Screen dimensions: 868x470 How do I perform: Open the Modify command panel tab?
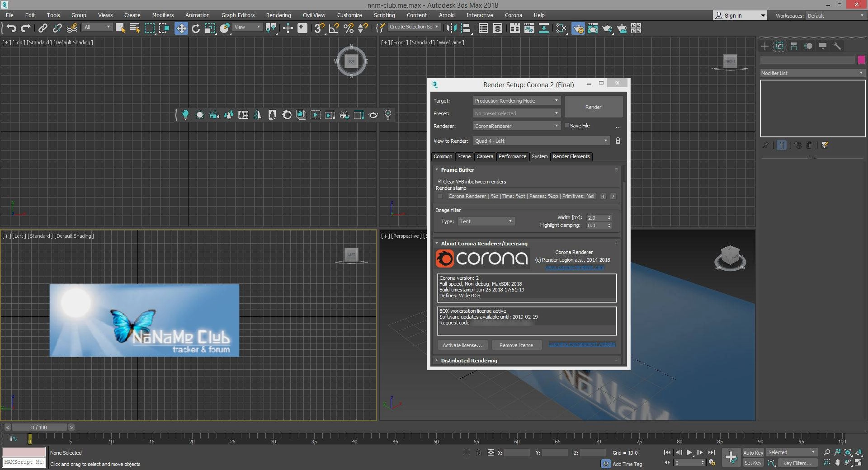pyautogui.click(x=779, y=46)
